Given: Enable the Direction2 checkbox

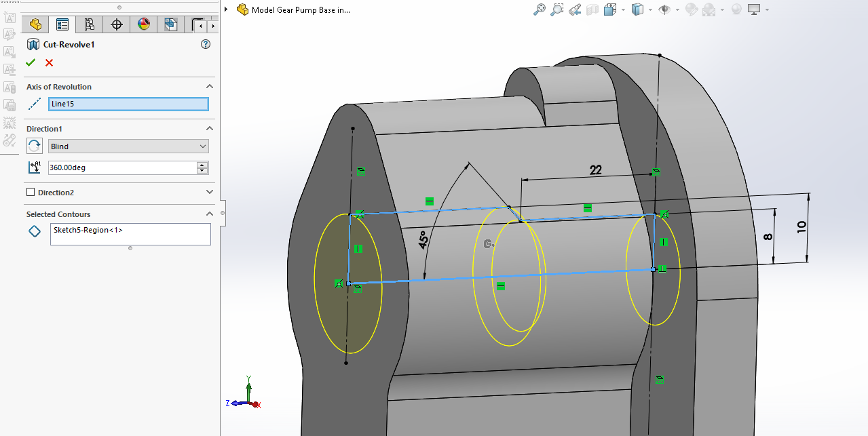Looking at the screenshot, I should (x=31, y=193).
